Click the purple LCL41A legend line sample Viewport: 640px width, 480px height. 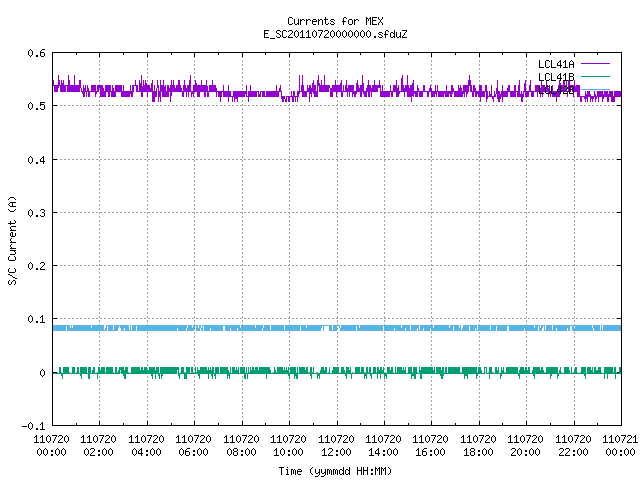point(595,64)
